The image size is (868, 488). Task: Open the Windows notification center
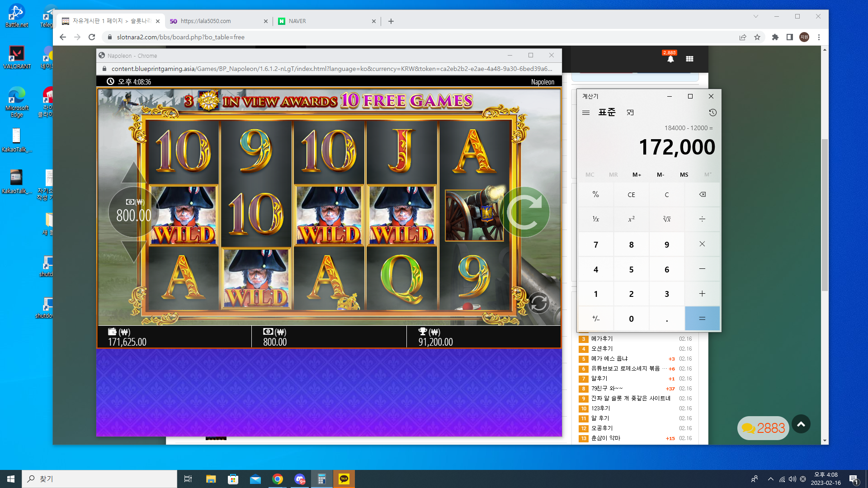tap(854, 479)
